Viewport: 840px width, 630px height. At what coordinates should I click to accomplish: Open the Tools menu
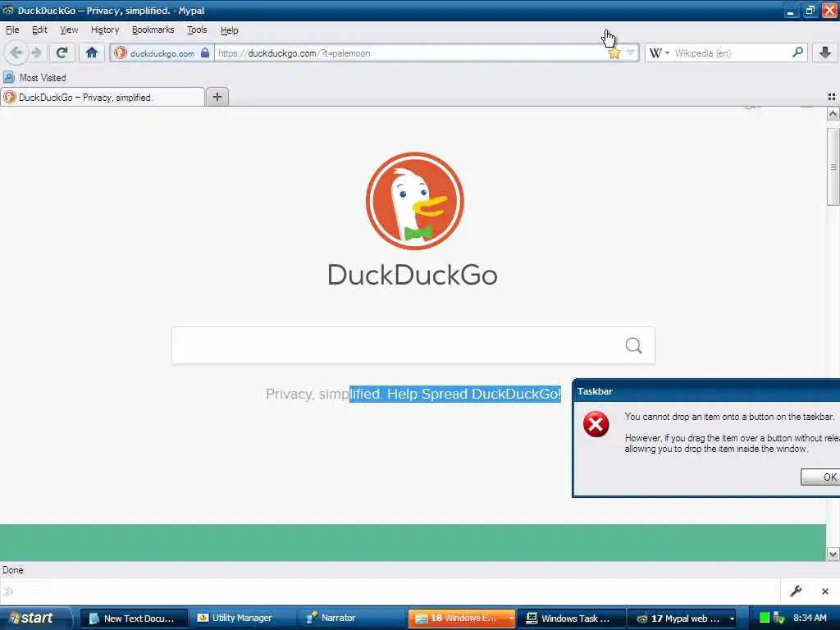197,30
